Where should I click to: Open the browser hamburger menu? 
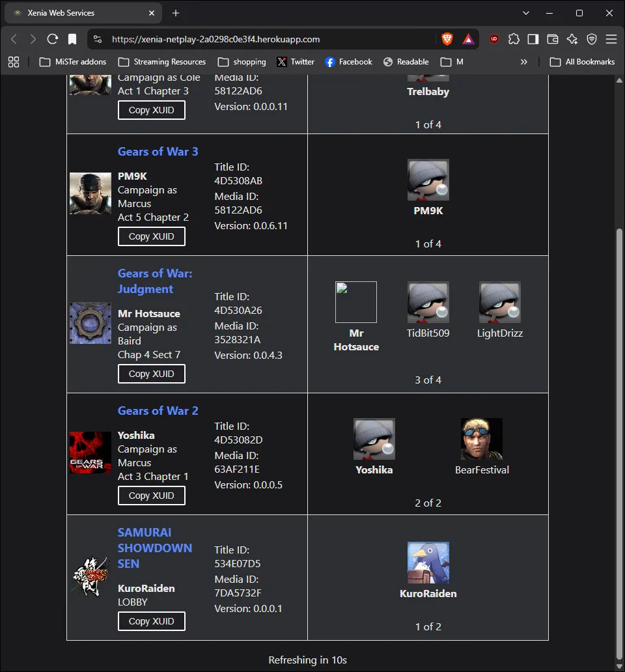click(x=611, y=40)
